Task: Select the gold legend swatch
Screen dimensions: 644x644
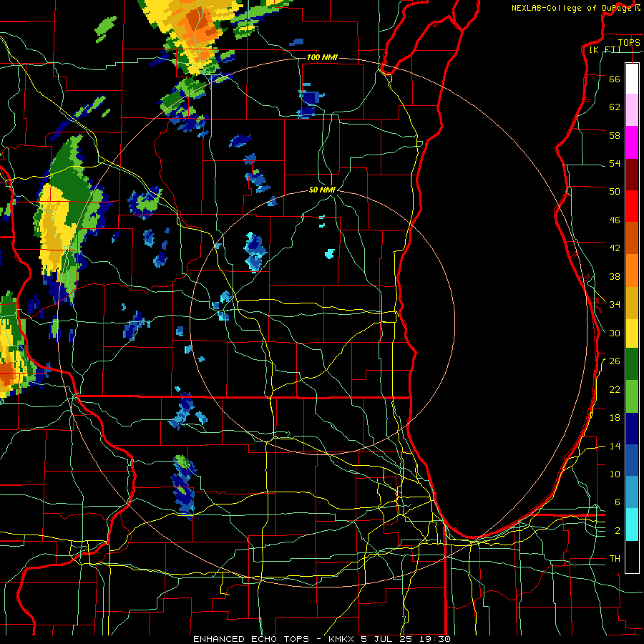Action: (x=632, y=303)
